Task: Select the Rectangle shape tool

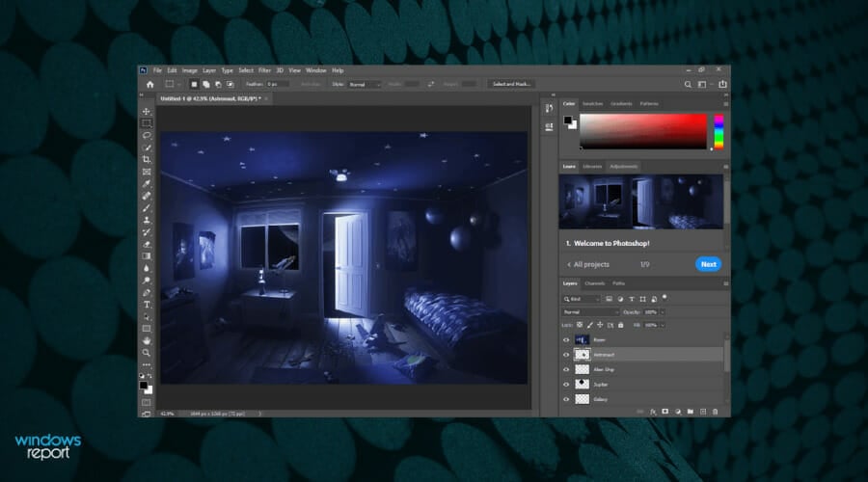Action: point(147,329)
